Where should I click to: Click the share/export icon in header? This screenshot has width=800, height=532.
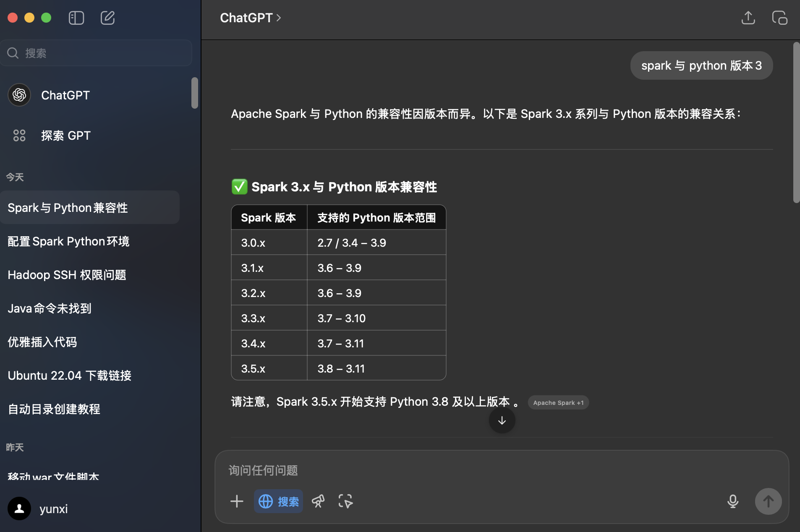point(748,18)
